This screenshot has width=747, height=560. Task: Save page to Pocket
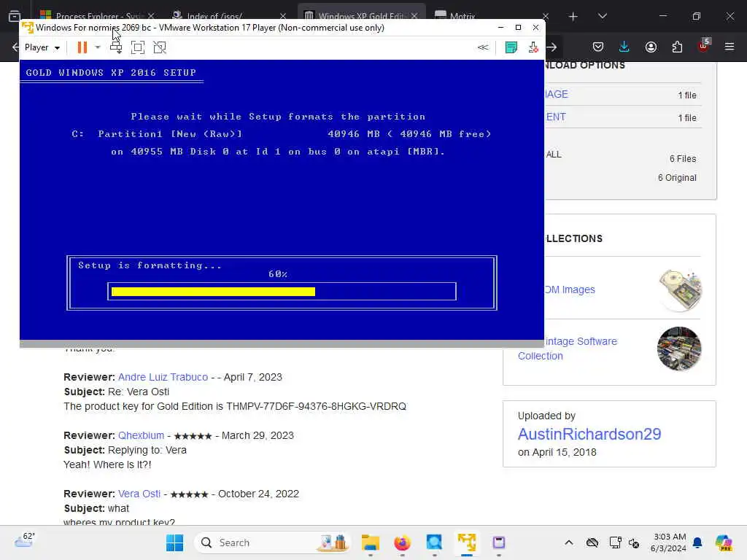(598, 47)
